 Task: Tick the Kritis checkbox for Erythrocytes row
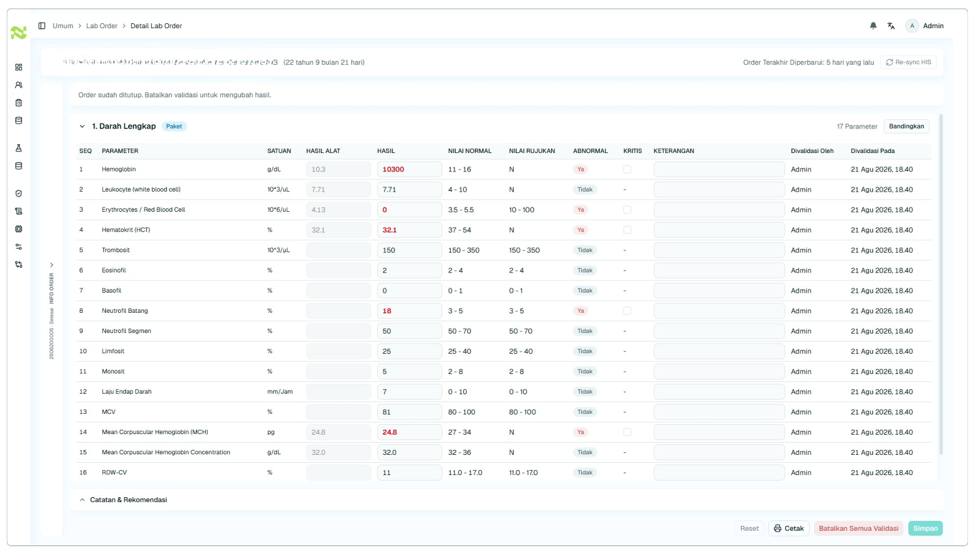[x=627, y=210]
